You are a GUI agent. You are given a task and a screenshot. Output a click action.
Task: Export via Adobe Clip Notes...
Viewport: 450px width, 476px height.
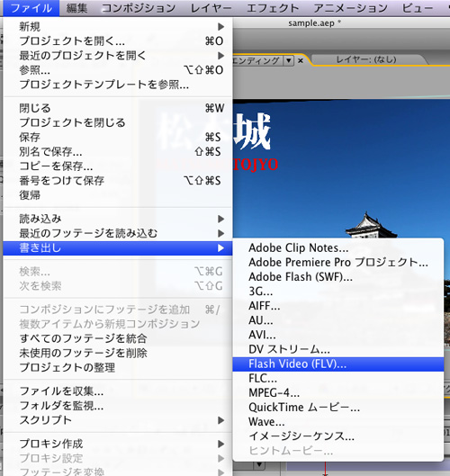pos(338,248)
